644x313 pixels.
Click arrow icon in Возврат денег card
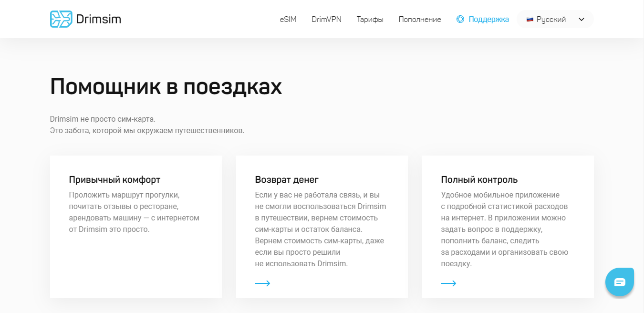point(262,283)
